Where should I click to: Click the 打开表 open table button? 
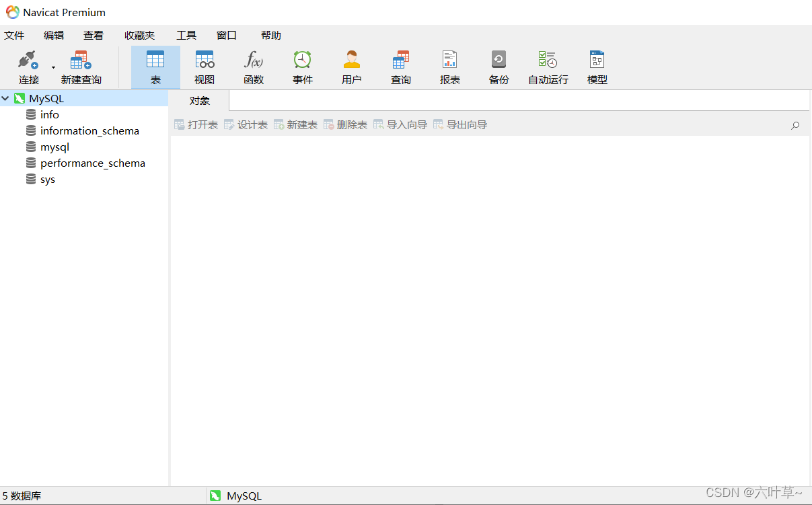click(x=196, y=124)
